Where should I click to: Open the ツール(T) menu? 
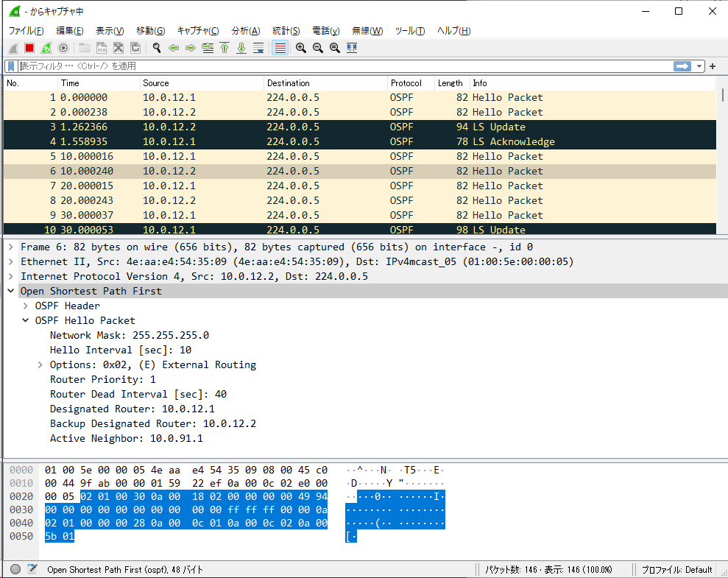[410, 31]
